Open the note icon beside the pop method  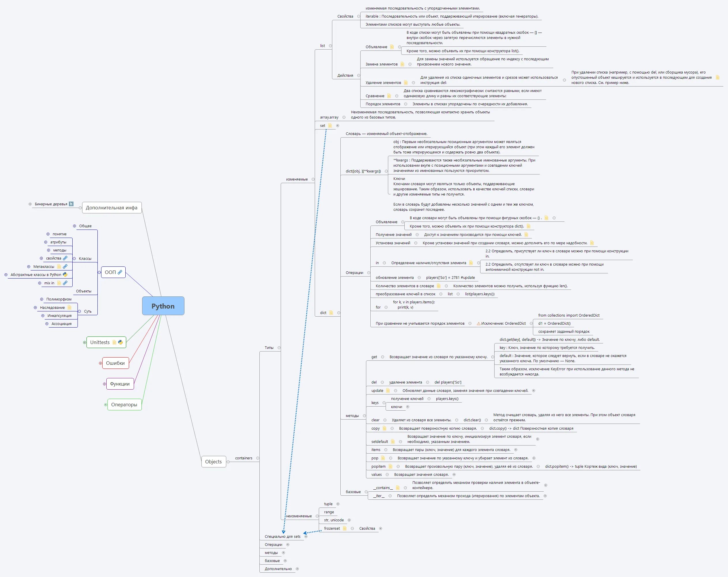point(383,458)
